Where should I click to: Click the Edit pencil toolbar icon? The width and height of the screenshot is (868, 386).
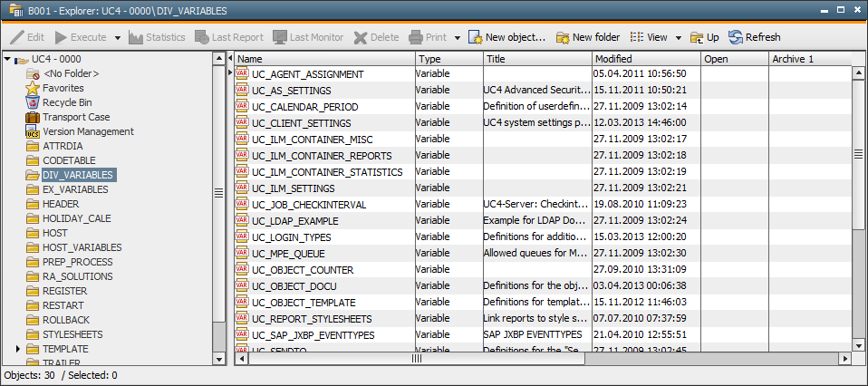coord(17,38)
